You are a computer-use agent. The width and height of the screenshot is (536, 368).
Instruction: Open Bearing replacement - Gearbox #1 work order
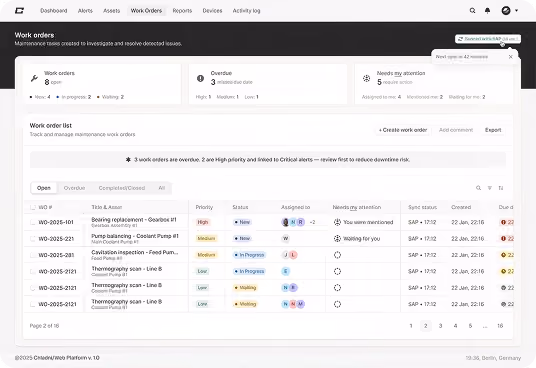coord(134,220)
